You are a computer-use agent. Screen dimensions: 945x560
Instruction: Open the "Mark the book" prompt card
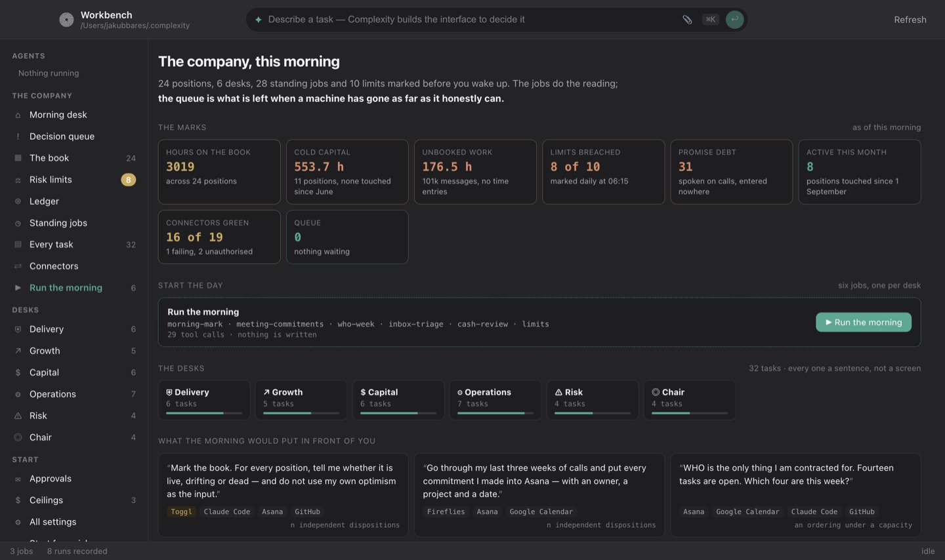coord(283,495)
